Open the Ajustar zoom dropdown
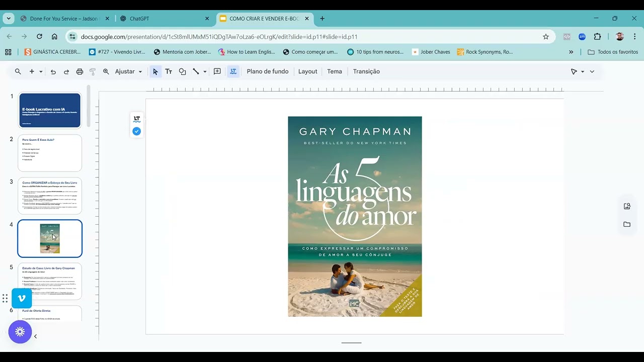Viewport: 644px width, 362px height. click(128, 71)
